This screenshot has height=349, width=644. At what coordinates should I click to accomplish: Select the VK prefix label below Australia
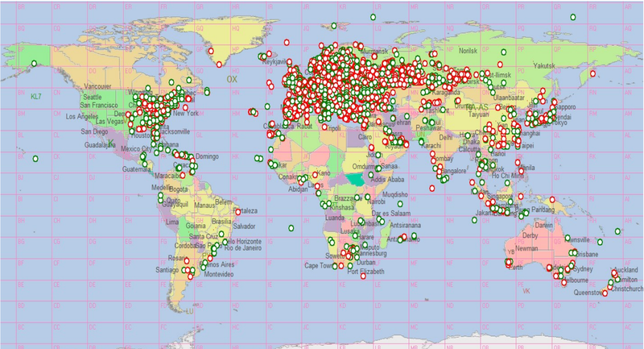tap(527, 291)
